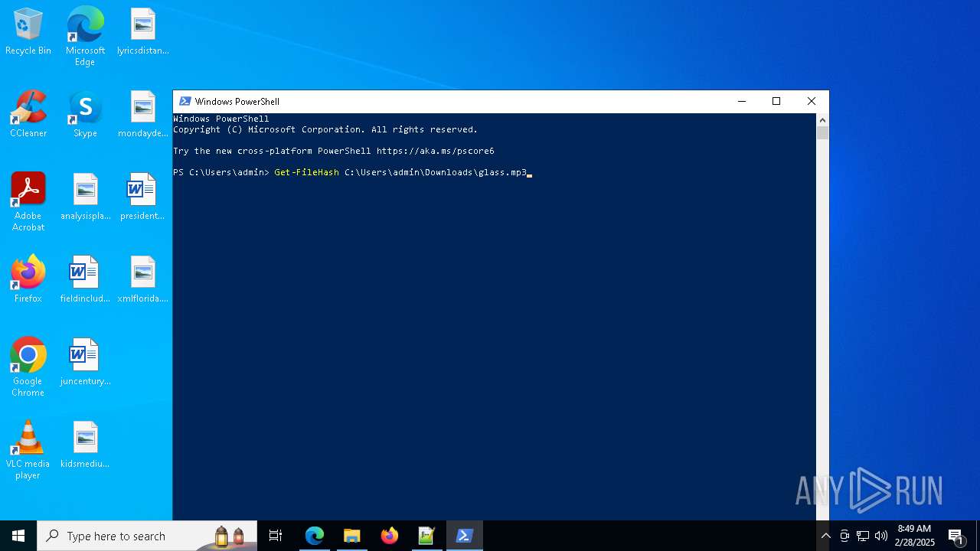Viewport: 980px width, 551px height.
Task: Open the green notepad app on taskbar
Action: [x=426, y=536]
